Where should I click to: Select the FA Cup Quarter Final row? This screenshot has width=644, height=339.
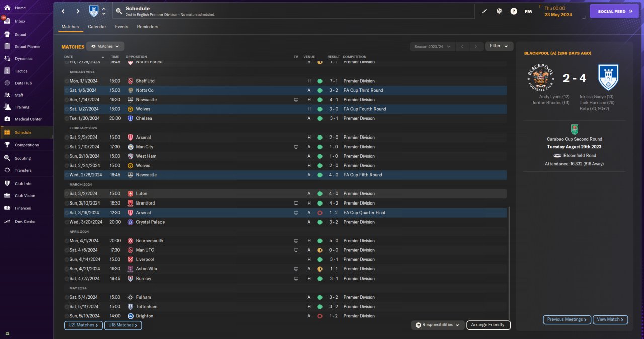(x=285, y=213)
